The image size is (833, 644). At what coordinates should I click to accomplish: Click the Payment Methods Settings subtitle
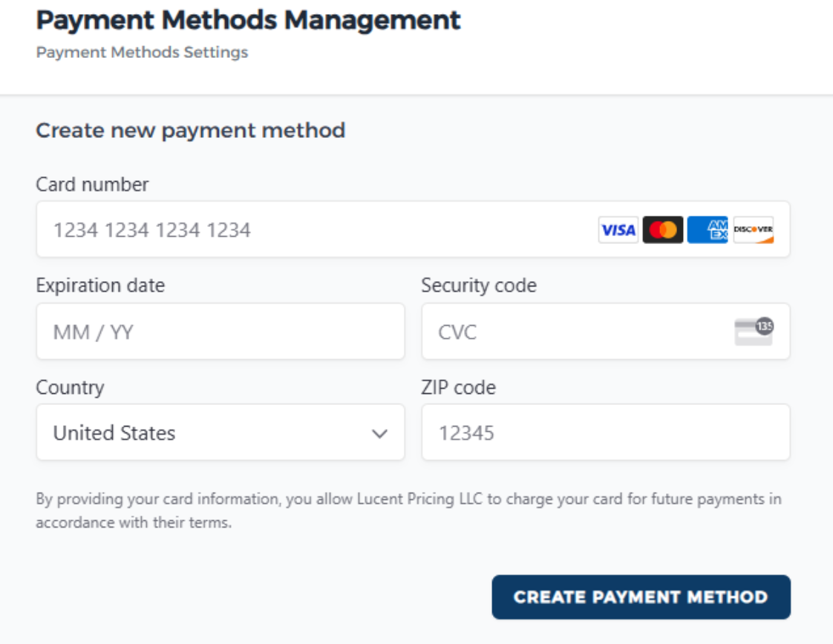click(142, 53)
